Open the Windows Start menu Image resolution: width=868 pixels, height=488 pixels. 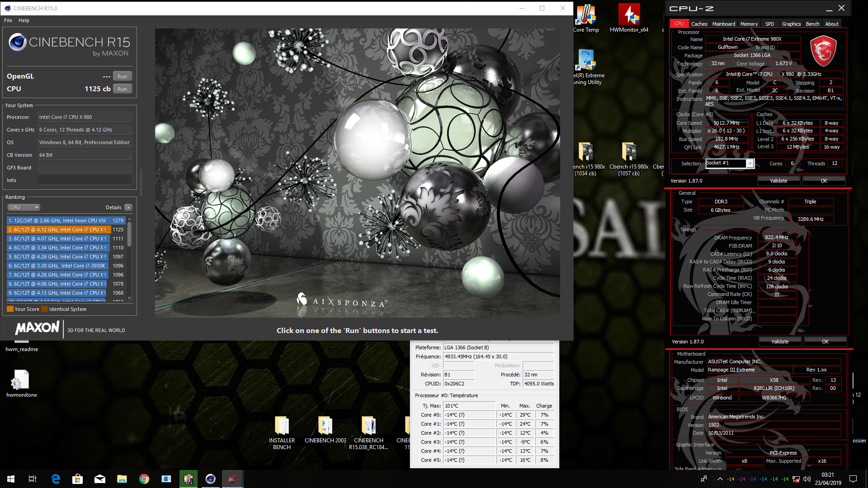pyautogui.click(x=11, y=479)
